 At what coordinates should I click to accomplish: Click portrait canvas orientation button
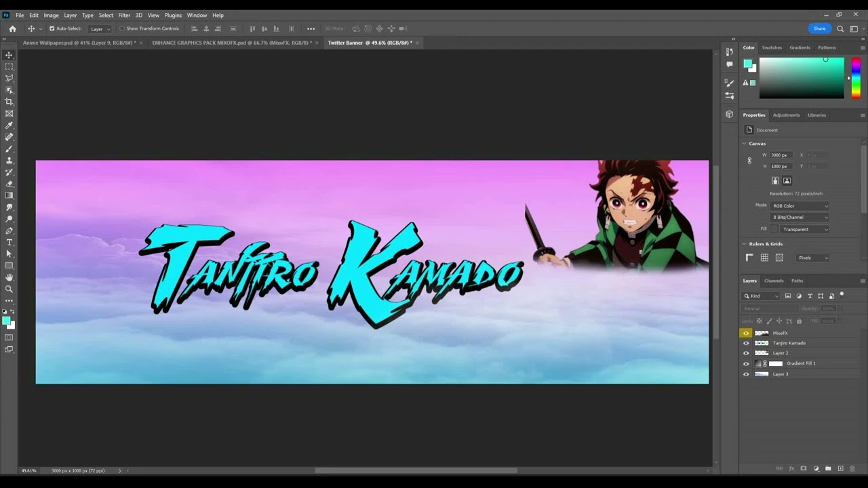click(775, 181)
